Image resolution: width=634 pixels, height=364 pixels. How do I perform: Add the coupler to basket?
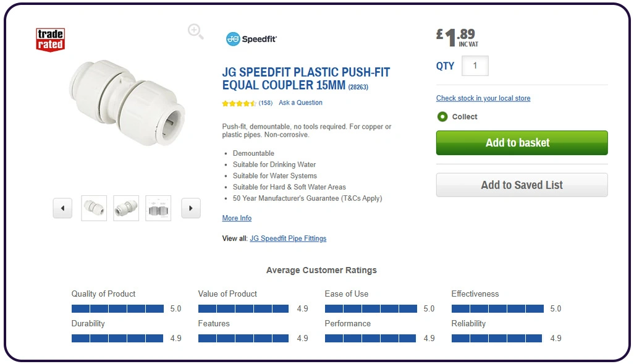pyautogui.click(x=522, y=143)
